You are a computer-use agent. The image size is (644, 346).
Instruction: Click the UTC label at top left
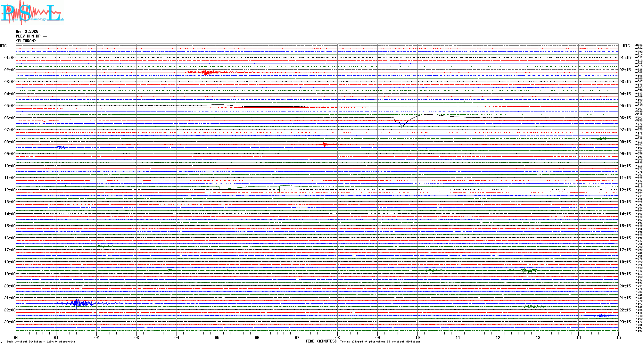click(x=3, y=46)
